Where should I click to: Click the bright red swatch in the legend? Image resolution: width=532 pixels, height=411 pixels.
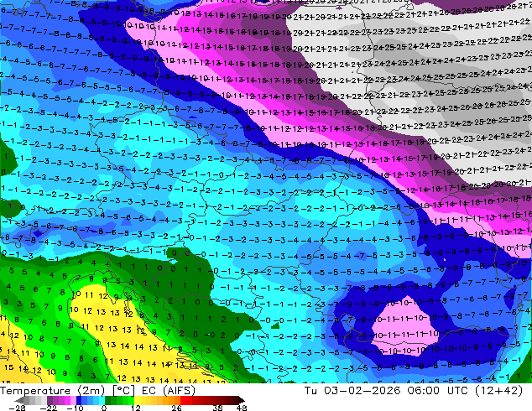coord(183,400)
